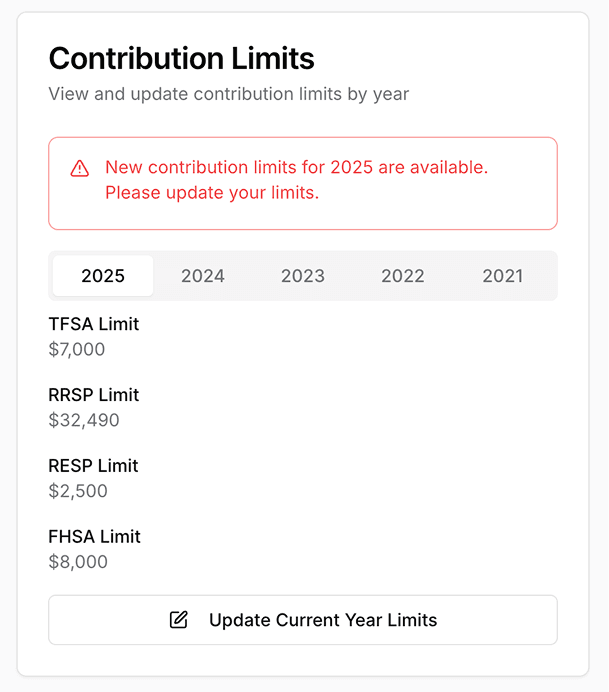Viewport: 609px width, 692px height.
Task: Select the RESP Limit label
Action: pos(93,466)
